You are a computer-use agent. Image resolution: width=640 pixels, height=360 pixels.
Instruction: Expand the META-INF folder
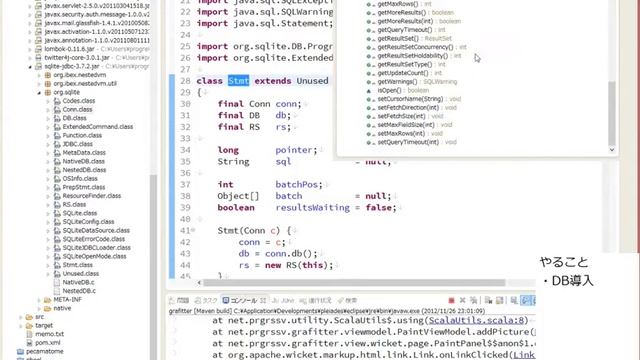click(x=39, y=300)
